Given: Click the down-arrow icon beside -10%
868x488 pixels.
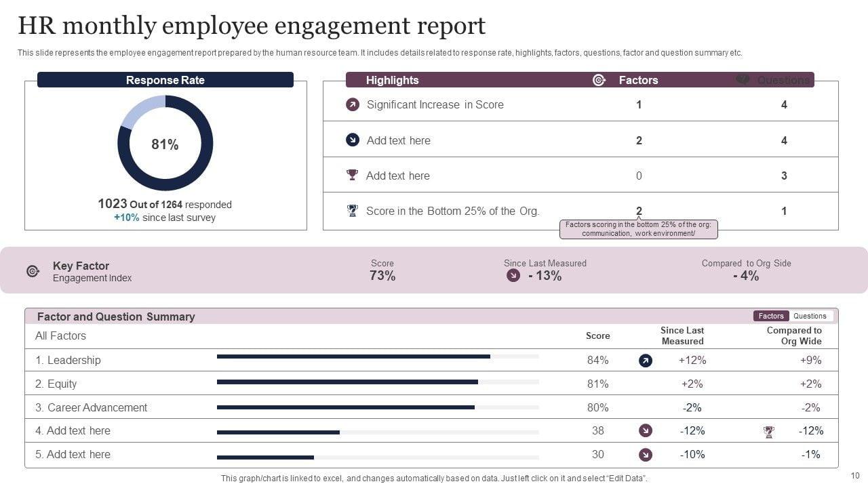Looking at the screenshot, I should (646, 455).
